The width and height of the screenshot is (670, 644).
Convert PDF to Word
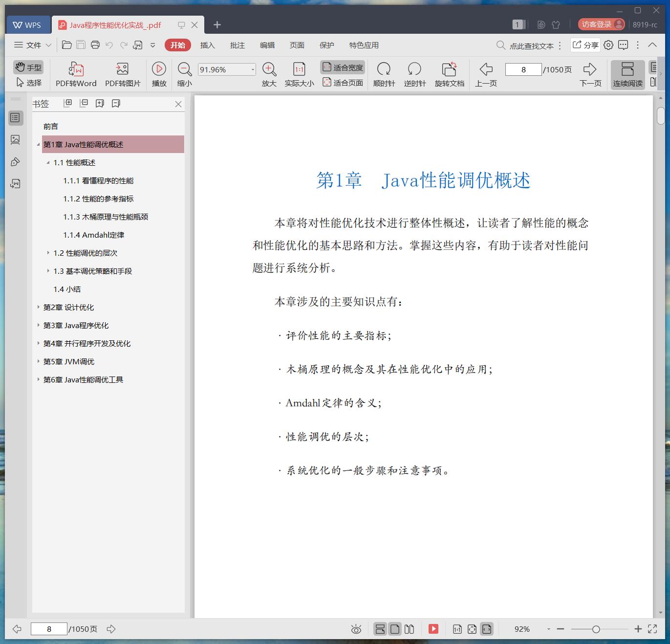click(x=76, y=74)
